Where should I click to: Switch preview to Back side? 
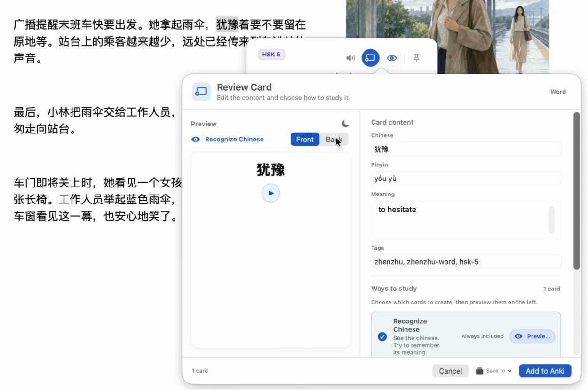tap(334, 139)
